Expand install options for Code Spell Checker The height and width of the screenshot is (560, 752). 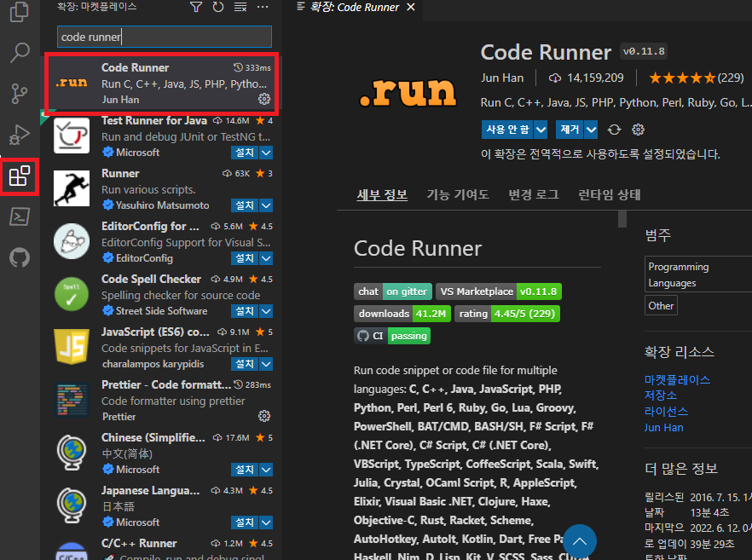pyautogui.click(x=266, y=310)
